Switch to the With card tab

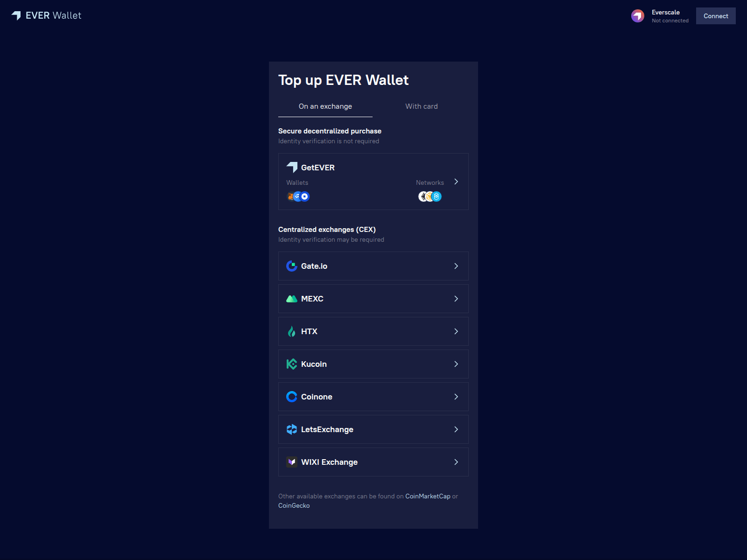422,106
